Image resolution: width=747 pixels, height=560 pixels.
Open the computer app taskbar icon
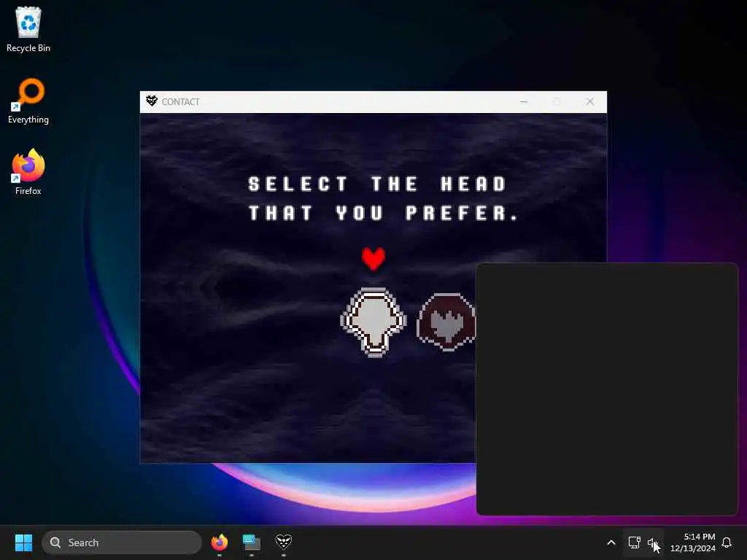[251, 542]
